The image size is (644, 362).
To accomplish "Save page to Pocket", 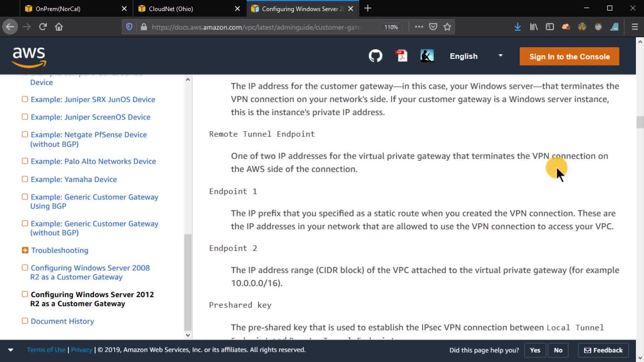I will tap(433, 27).
